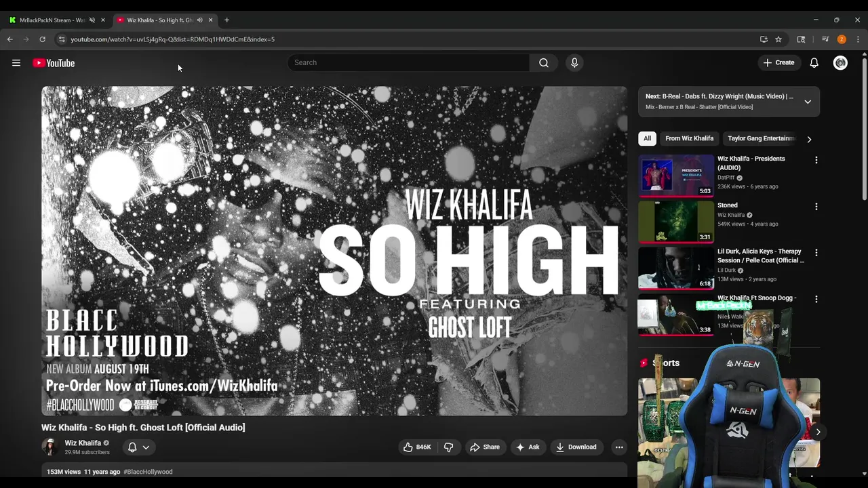The image size is (868, 488).
Task: Expand the Next up playlist panel
Action: [x=807, y=102]
